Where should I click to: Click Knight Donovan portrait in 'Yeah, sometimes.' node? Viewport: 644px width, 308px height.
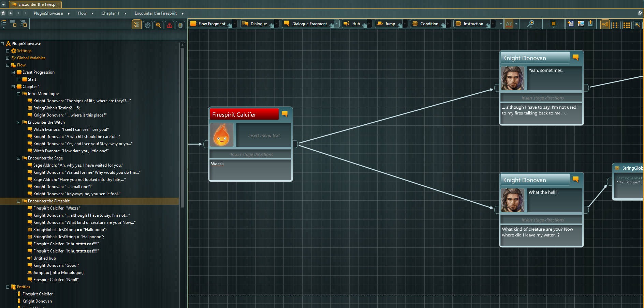pyautogui.click(x=512, y=78)
